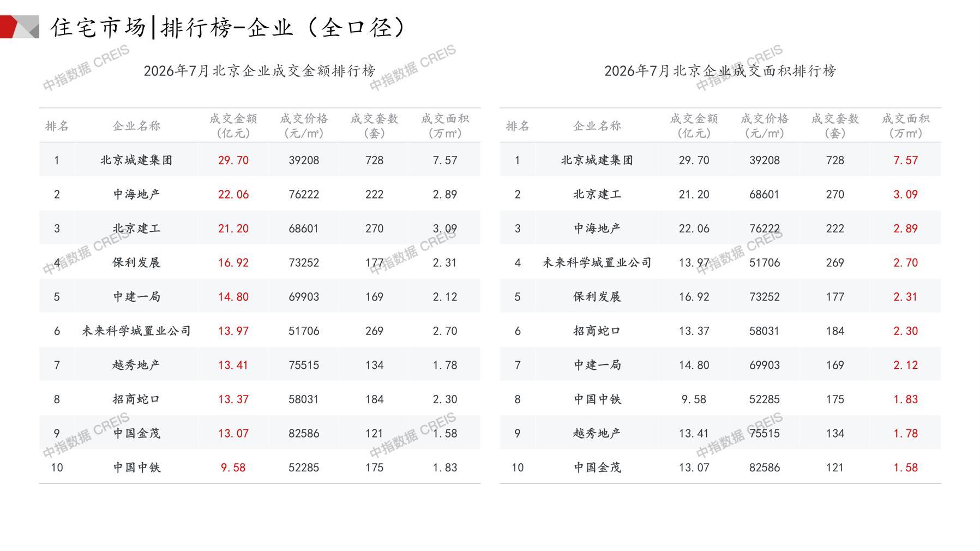Click red 1.78 in the 成交面积排行榜 table

[906, 433]
